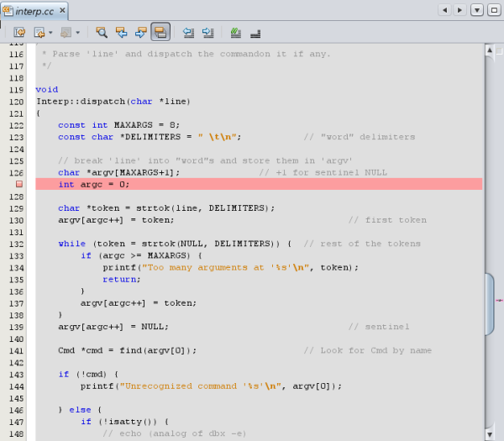
Task: Click line number 141 in gutter
Action: click(x=17, y=351)
